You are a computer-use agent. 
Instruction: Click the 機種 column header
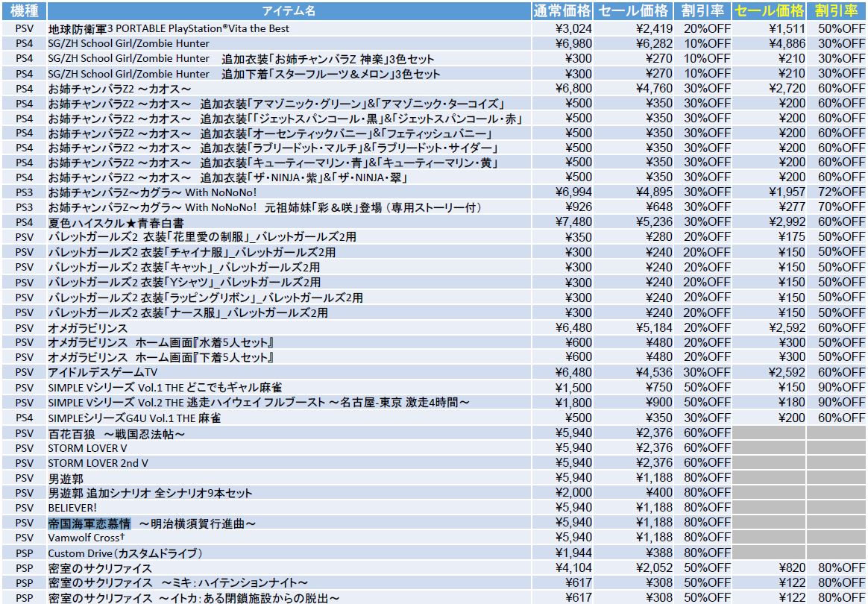(24, 10)
